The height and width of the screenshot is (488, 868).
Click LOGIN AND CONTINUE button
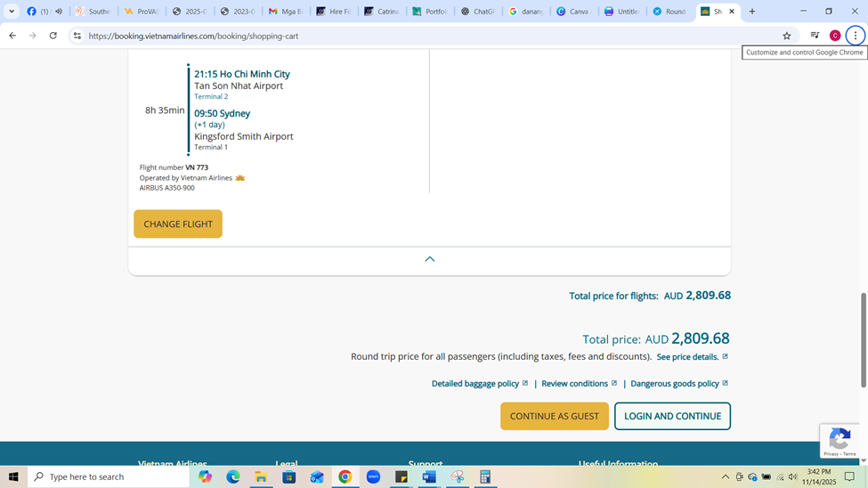click(x=673, y=416)
